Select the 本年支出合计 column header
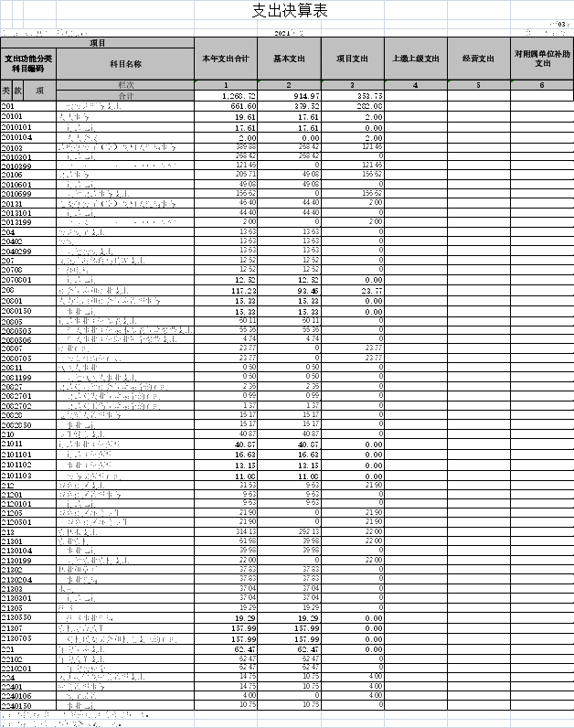This screenshot has height=728, width=574. point(225,59)
